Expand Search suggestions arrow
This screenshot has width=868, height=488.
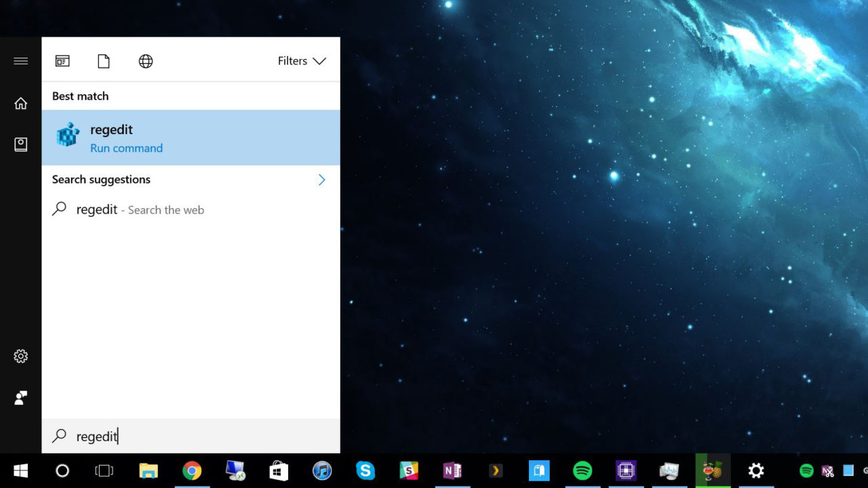tap(321, 180)
